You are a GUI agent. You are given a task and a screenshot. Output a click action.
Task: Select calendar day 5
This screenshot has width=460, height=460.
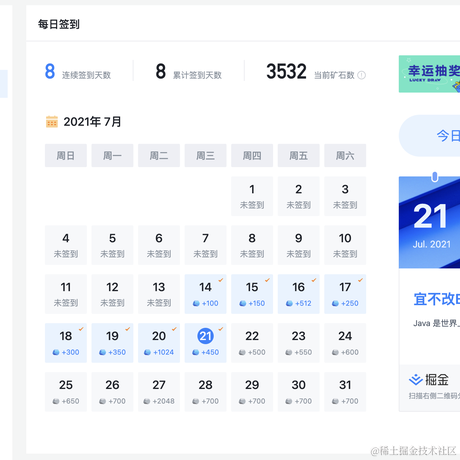[x=112, y=245]
